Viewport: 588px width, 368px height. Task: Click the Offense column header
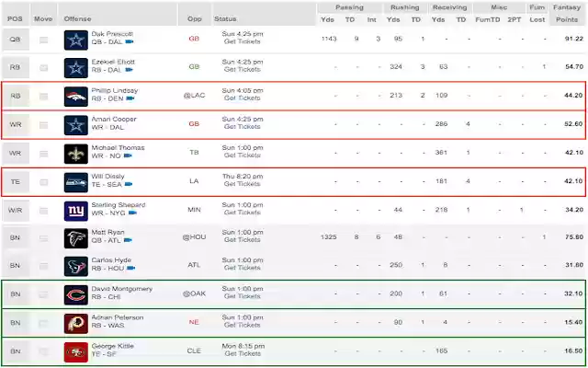[77, 18]
